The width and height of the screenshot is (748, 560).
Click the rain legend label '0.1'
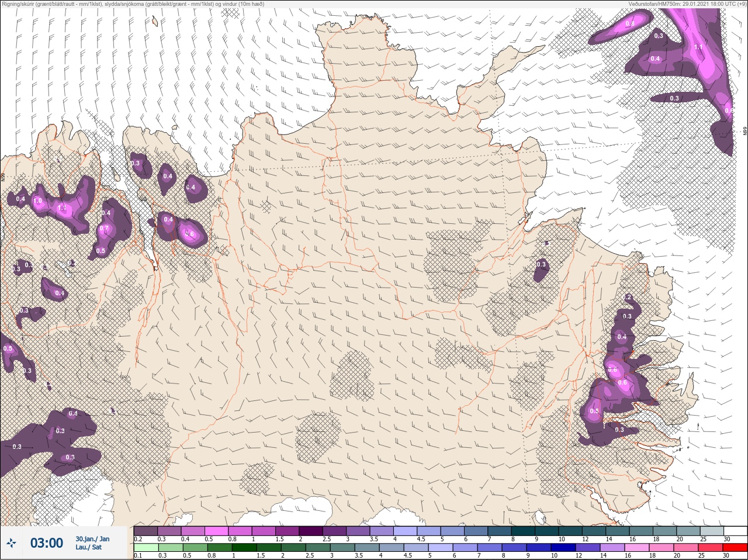[x=138, y=556]
